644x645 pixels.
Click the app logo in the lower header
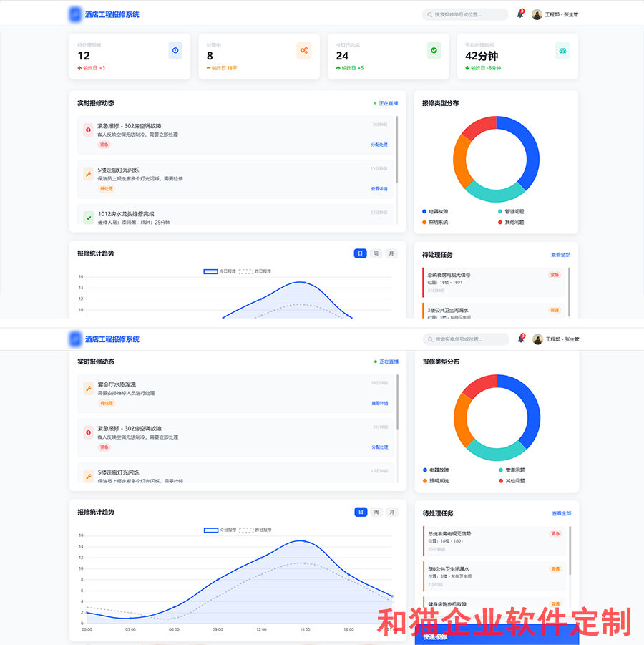(x=75, y=339)
